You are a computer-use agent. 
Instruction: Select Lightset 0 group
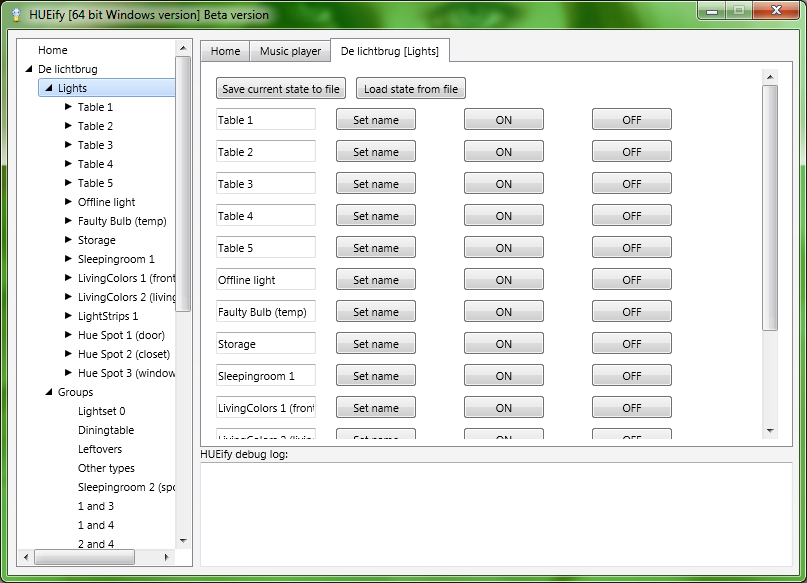(x=101, y=411)
